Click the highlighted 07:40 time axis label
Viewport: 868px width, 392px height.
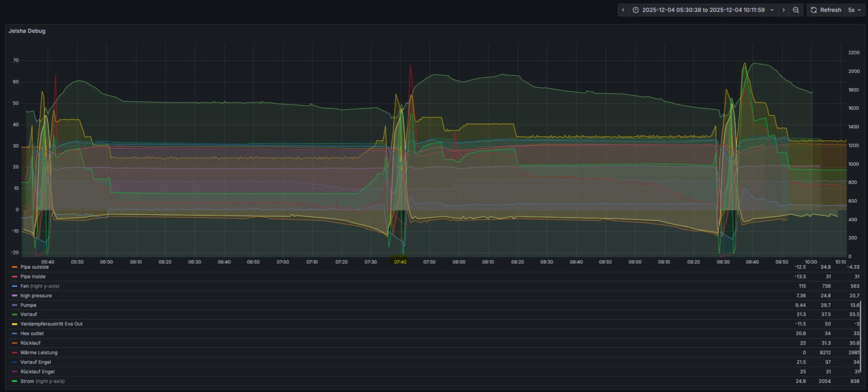tap(400, 262)
